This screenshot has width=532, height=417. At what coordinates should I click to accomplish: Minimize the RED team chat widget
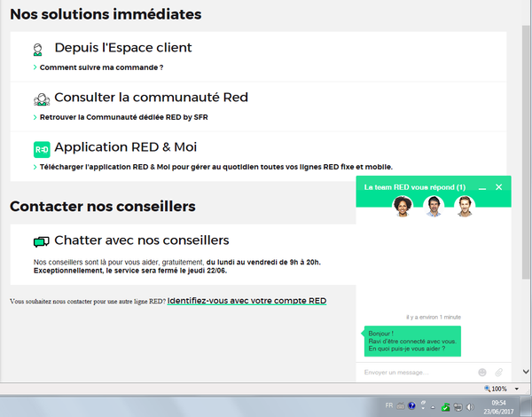point(482,187)
